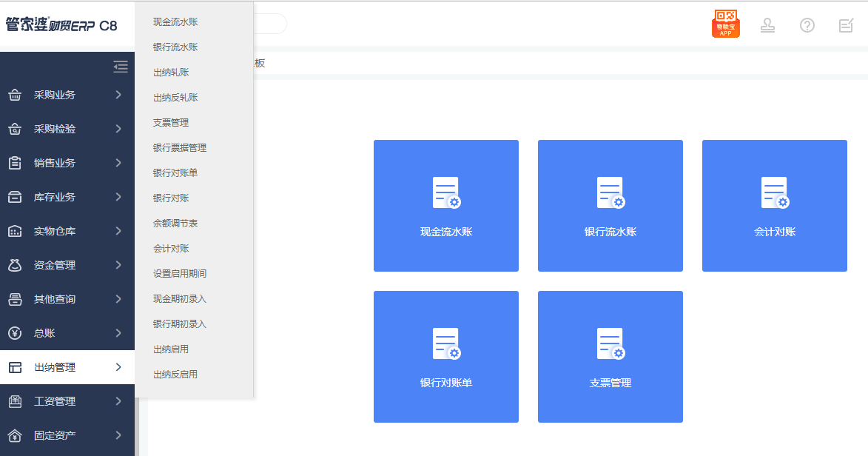Open 银行期初录入 from the submenu

click(180, 324)
